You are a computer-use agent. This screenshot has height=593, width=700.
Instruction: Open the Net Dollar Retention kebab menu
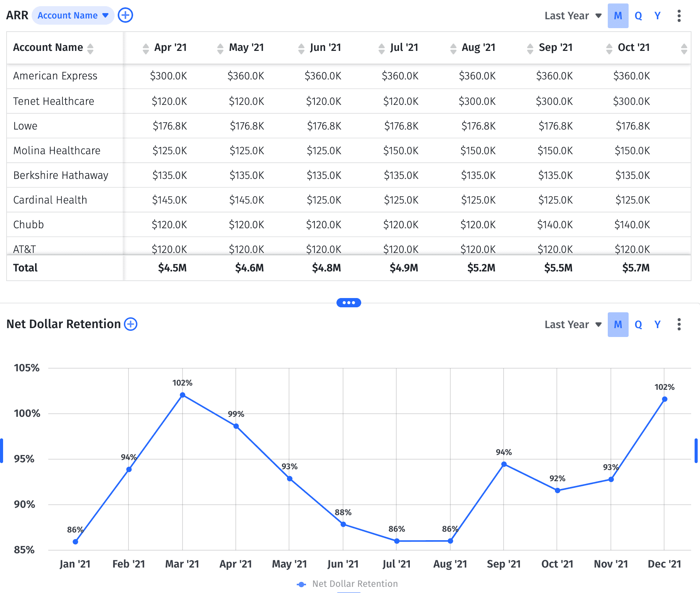click(678, 325)
